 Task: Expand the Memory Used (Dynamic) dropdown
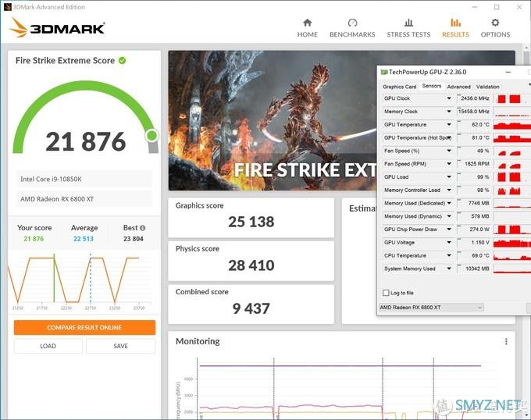[x=449, y=216]
